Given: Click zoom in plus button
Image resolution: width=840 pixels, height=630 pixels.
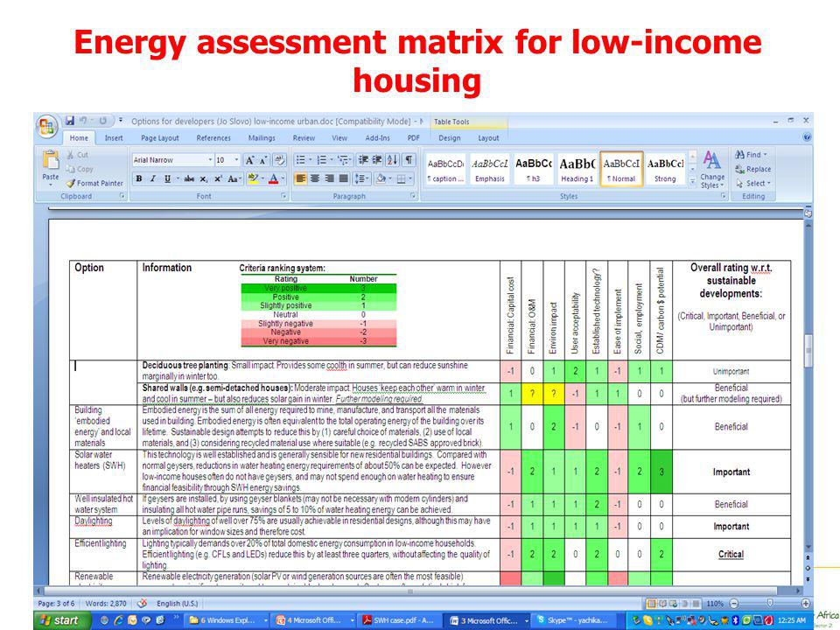Looking at the screenshot, I should point(805,603).
